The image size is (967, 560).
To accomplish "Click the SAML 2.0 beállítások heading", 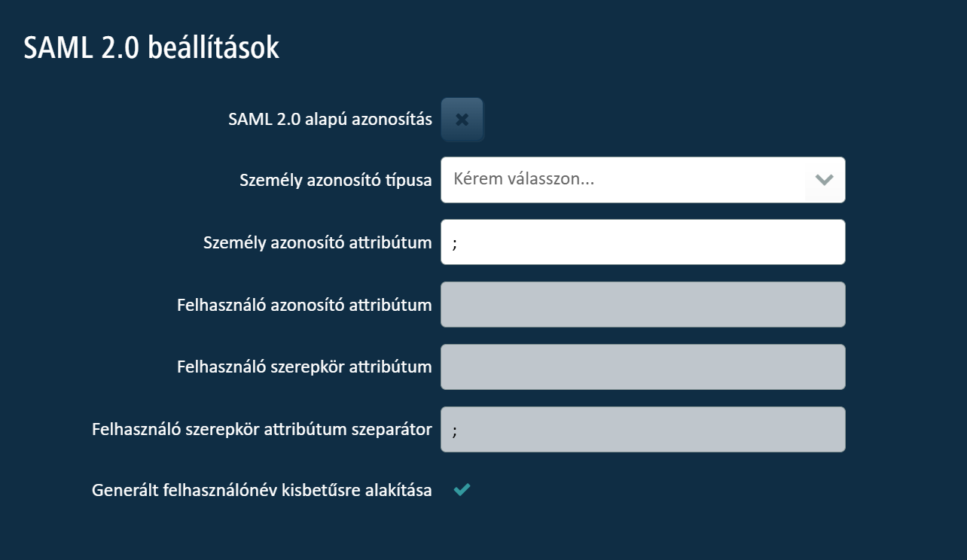I will pyautogui.click(x=151, y=48).
